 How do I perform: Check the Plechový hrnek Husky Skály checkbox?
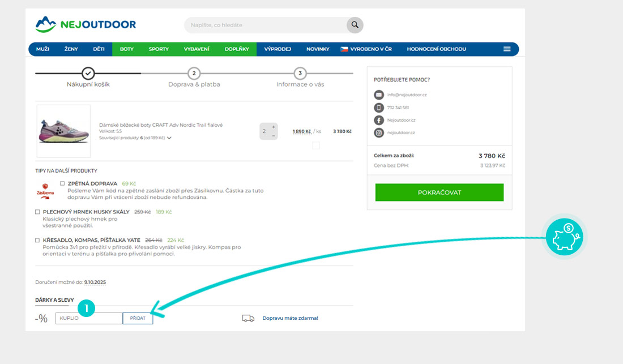pyautogui.click(x=37, y=212)
